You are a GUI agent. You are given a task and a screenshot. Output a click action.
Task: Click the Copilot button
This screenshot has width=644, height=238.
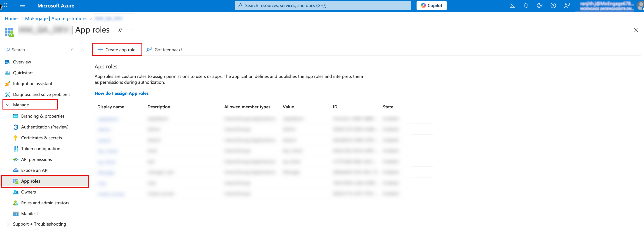431,5
